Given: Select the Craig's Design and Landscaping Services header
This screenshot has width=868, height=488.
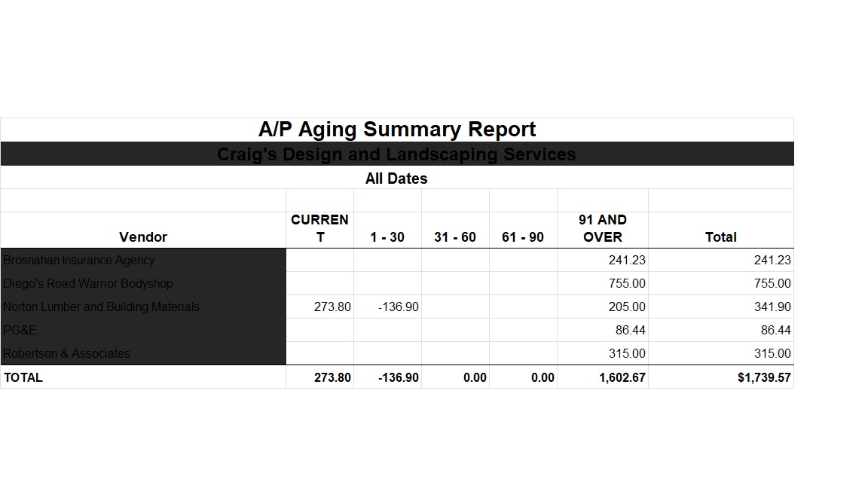Looking at the screenshot, I should tap(397, 154).
